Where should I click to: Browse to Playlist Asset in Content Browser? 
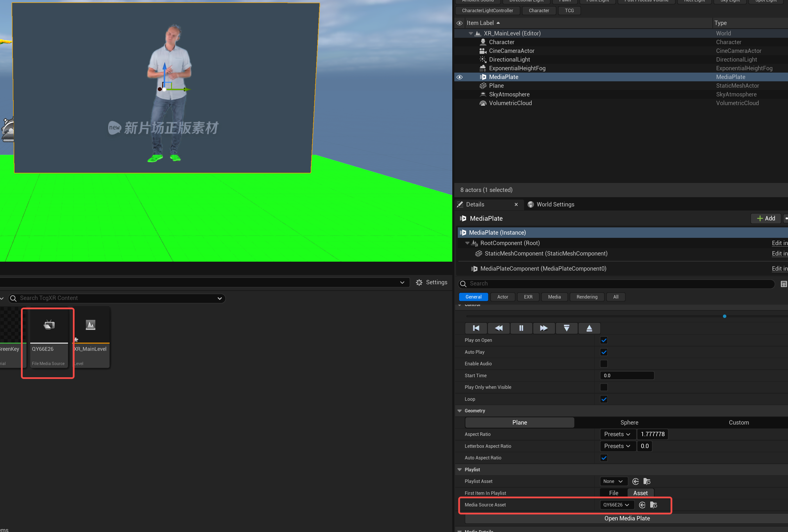click(x=647, y=481)
